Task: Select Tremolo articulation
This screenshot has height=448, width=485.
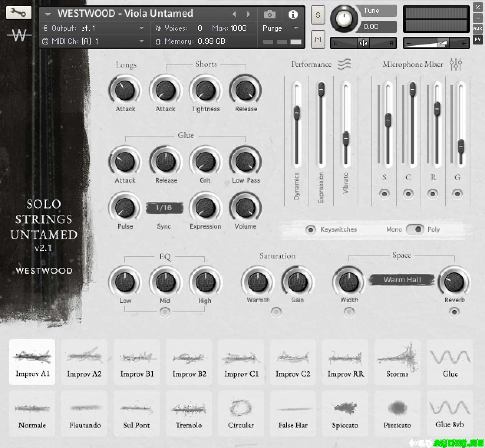Action: (189, 413)
